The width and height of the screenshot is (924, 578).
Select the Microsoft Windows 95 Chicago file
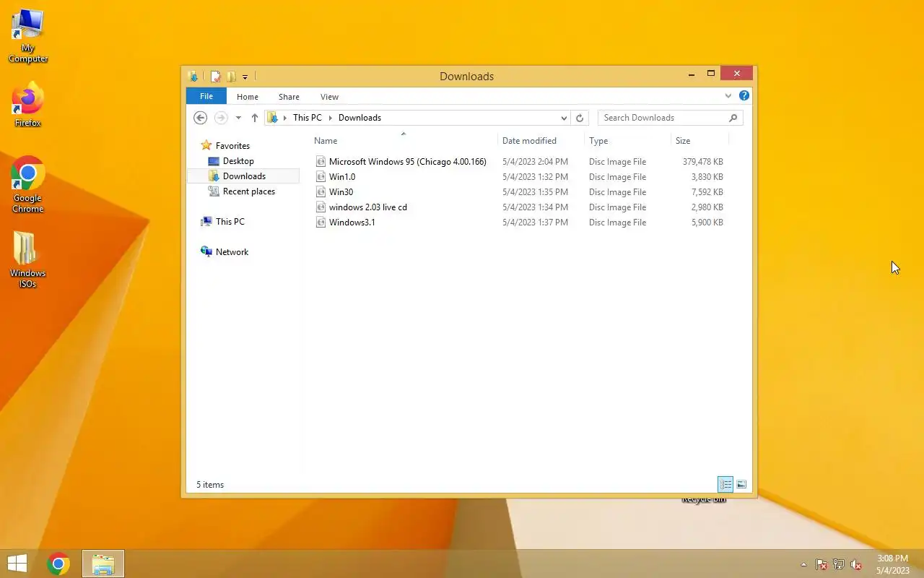[x=407, y=162]
